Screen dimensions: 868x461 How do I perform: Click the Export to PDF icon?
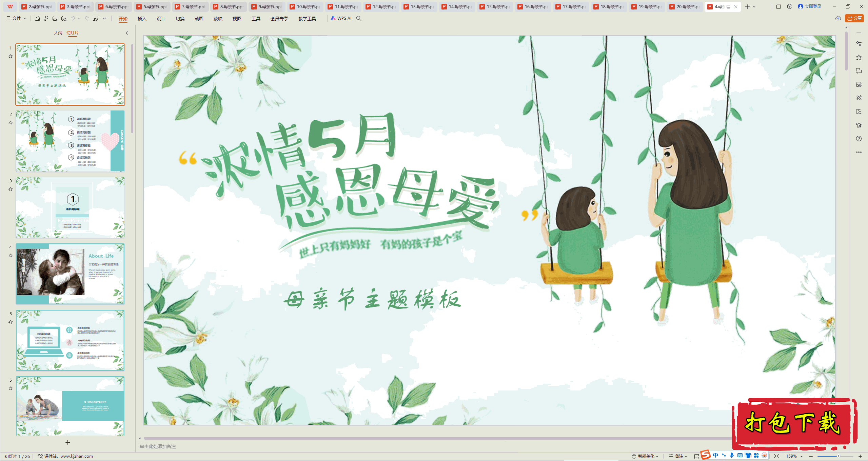tap(46, 18)
